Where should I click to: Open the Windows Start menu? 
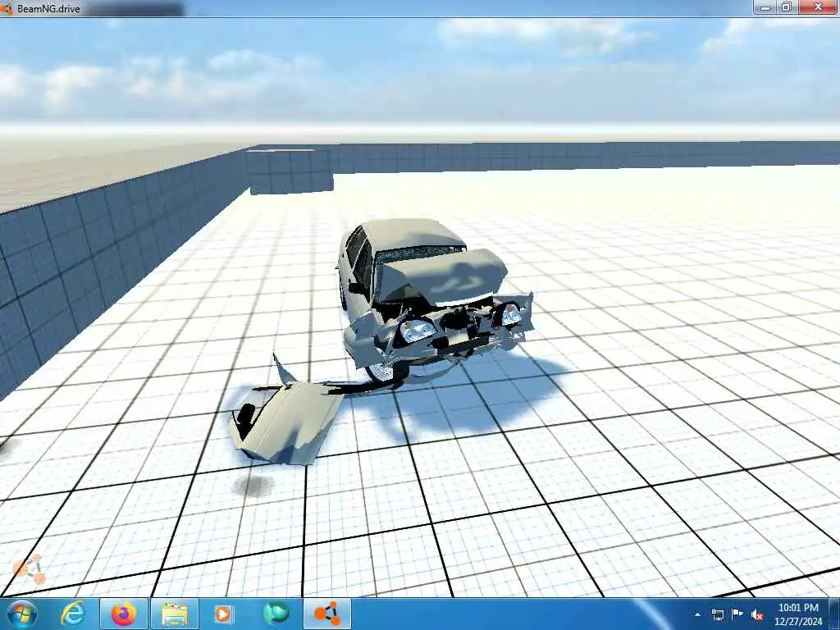click(22, 614)
